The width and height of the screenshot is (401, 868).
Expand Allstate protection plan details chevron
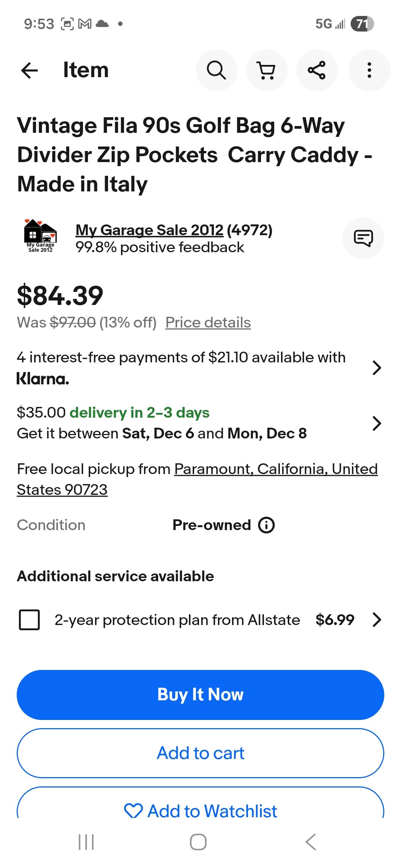click(376, 620)
